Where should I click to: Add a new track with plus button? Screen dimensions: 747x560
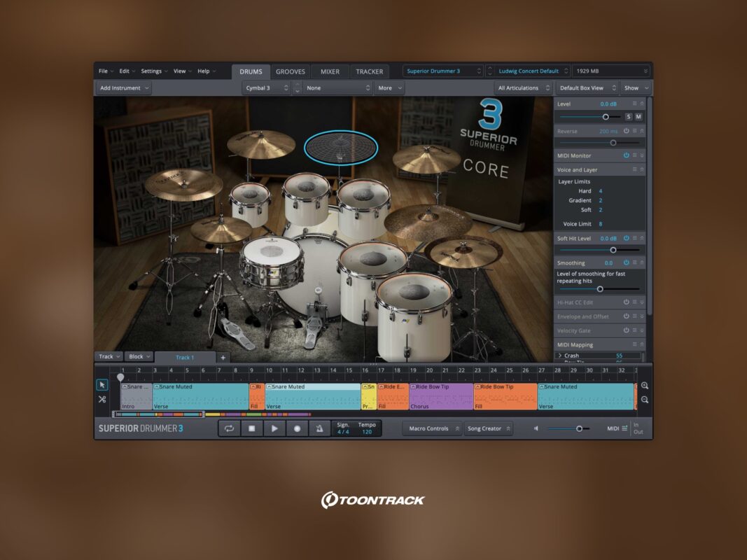point(223,357)
